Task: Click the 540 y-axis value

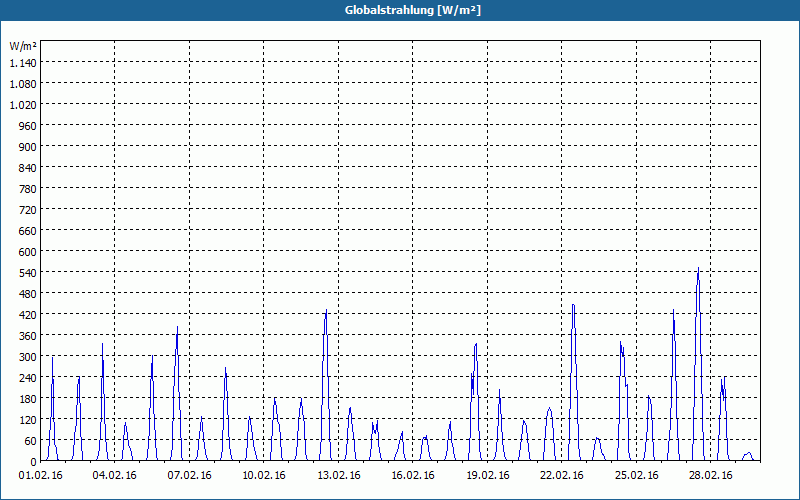Action: click(28, 273)
